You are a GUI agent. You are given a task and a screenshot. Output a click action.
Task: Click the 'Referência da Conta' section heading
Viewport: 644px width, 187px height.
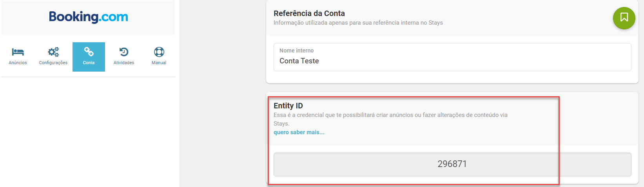point(309,13)
